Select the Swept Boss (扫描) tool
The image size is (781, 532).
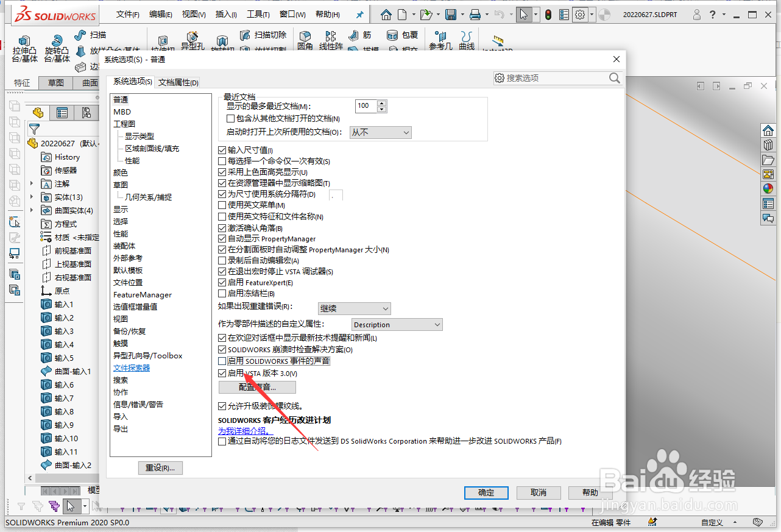(90, 35)
